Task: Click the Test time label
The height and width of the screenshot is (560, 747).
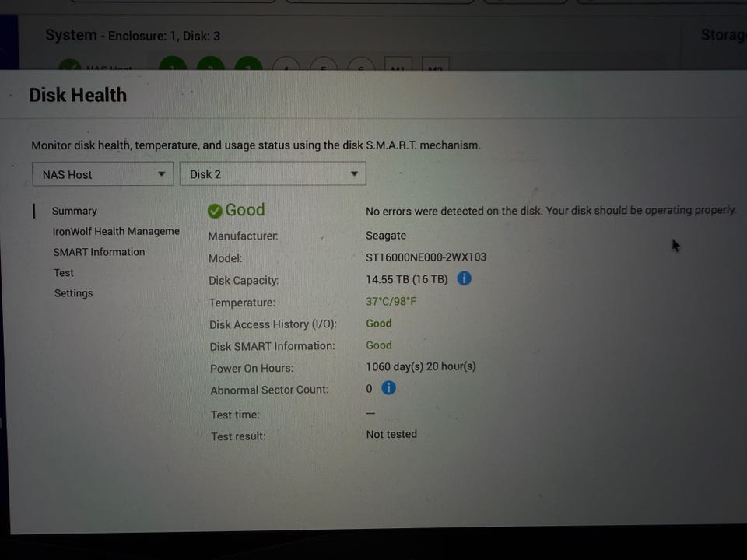Action: click(x=235, y=415)
